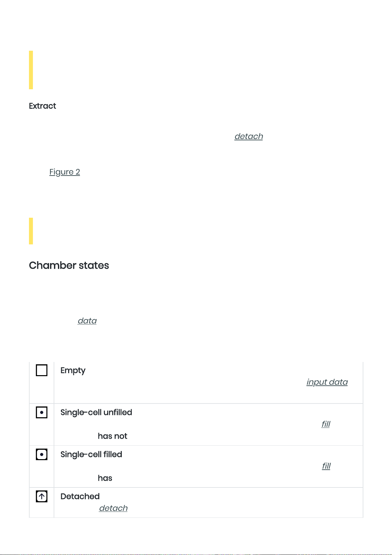Click the bold 'has not' text
The image size is (392, 555).
113,436
